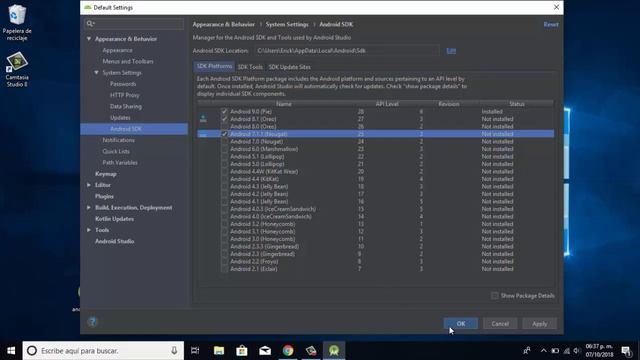Select HTTP Proxy in settings tree
Viewport: 640px width, 360px height.
(124, 95)
